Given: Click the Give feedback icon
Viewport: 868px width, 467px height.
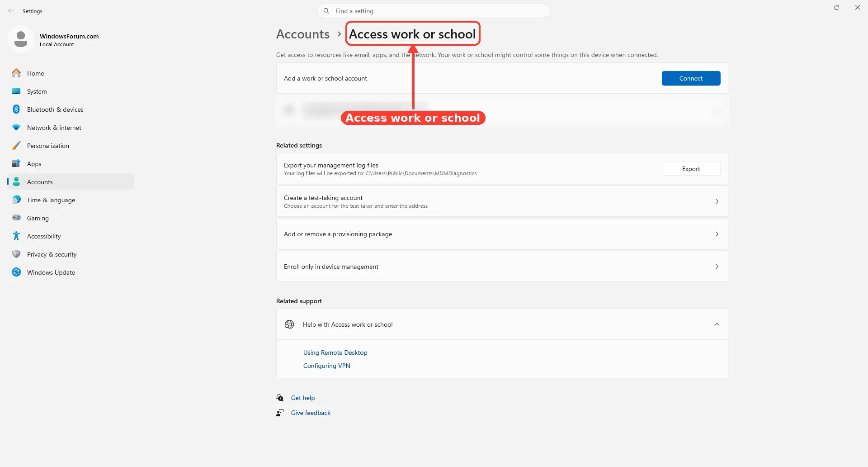Looking at the screenshot, I should [280, 413].
